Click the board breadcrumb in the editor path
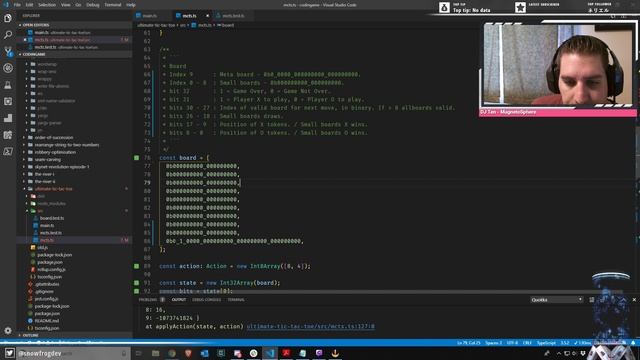 coord(228,25)
